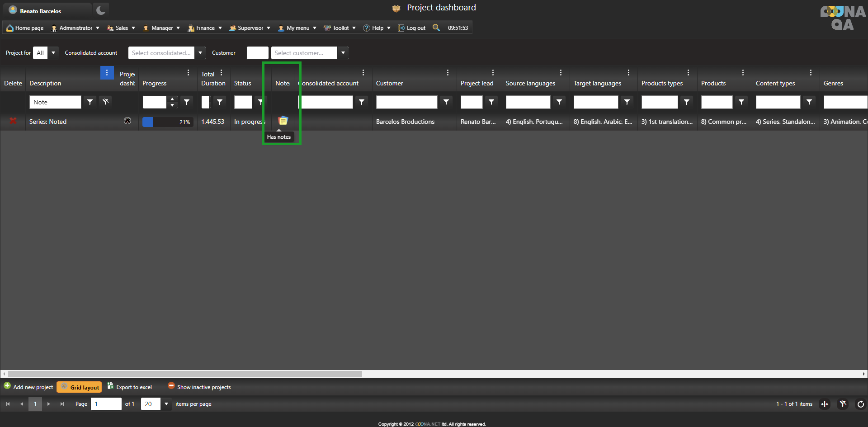
Task: Click Export to excel
Action: click(x=130, y=387)
